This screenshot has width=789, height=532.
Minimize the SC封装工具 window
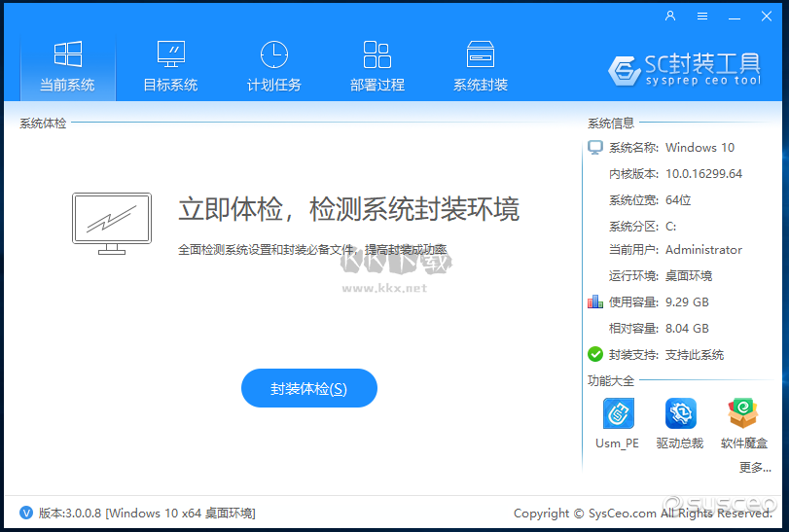pyautogui.click(x=735, y=17)
